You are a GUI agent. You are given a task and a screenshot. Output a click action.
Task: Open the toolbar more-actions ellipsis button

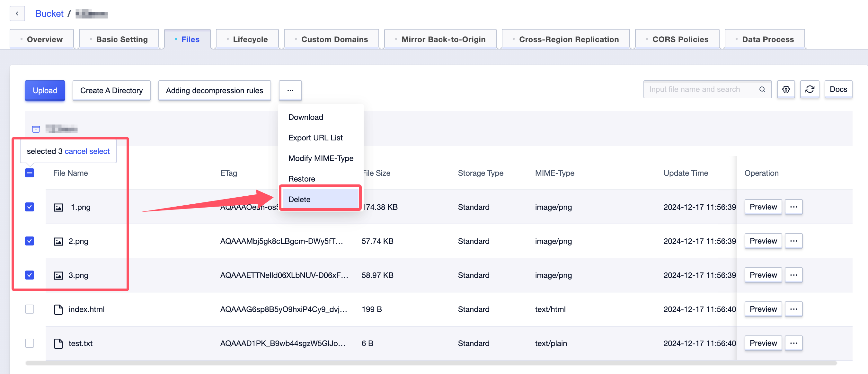pyautogui.click(x=290, y=90)
